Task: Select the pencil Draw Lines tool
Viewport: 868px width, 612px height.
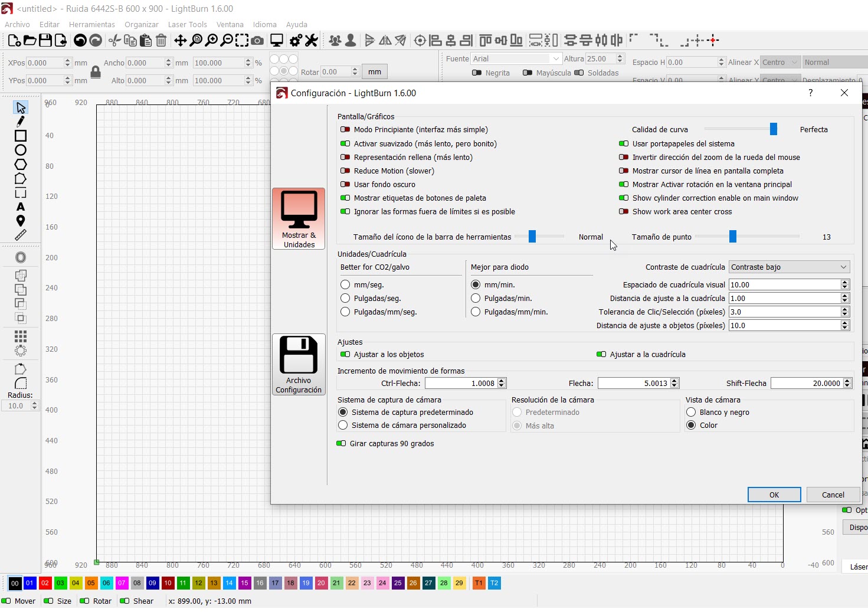Action: click(21, 122)
